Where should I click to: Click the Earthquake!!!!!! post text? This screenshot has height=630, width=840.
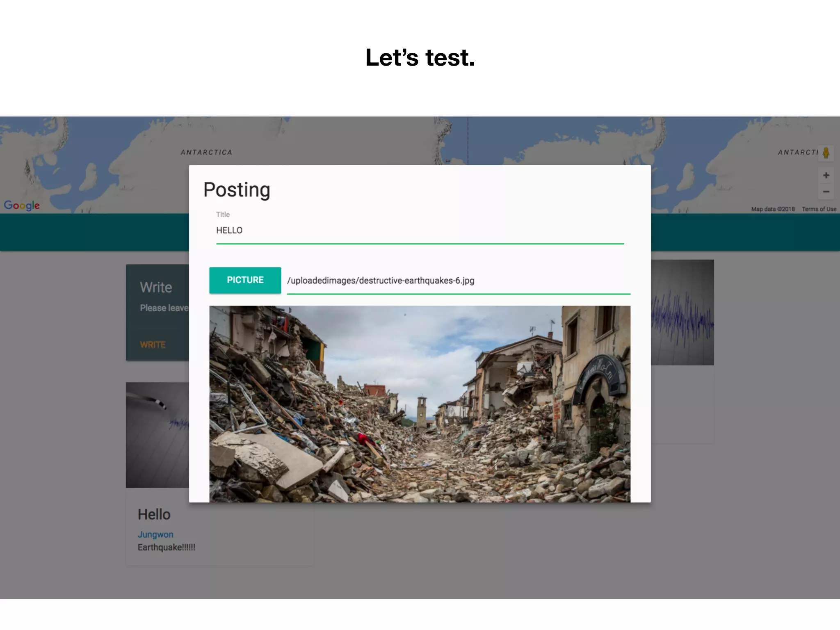tap(167, 547)
